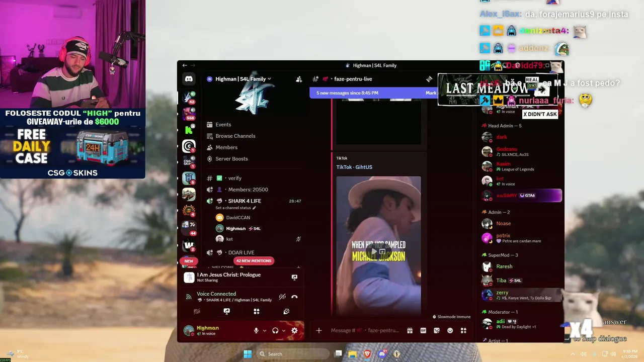Edit channel status pencil icon
Screen dimensions: 644x362
(x=254, y=208)
